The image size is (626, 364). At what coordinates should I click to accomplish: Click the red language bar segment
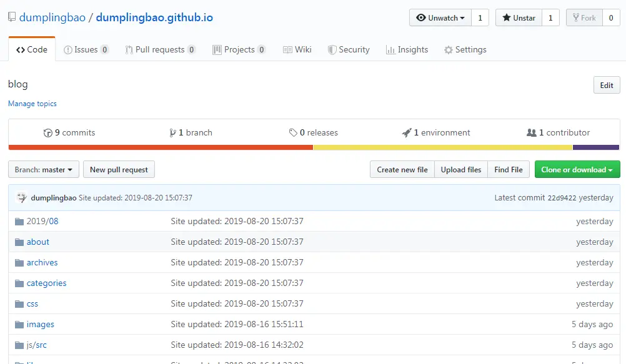pyautogui.click(x=161, y=147)
